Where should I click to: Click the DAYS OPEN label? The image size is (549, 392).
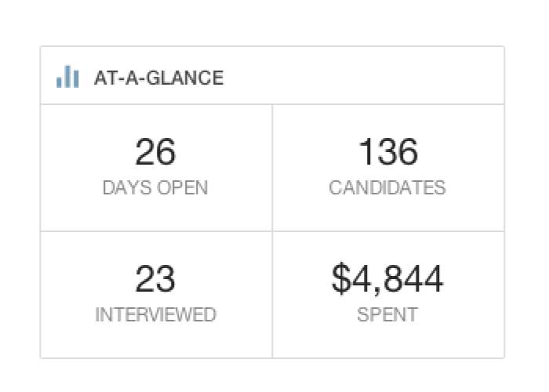click(155, 187)
